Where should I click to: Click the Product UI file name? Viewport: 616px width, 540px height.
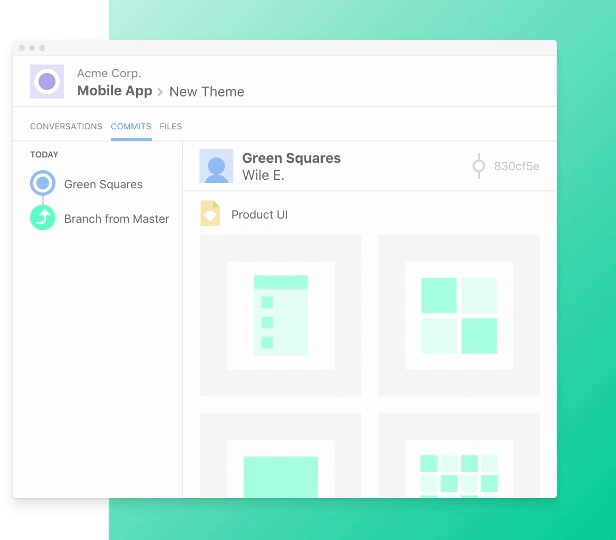259,214
